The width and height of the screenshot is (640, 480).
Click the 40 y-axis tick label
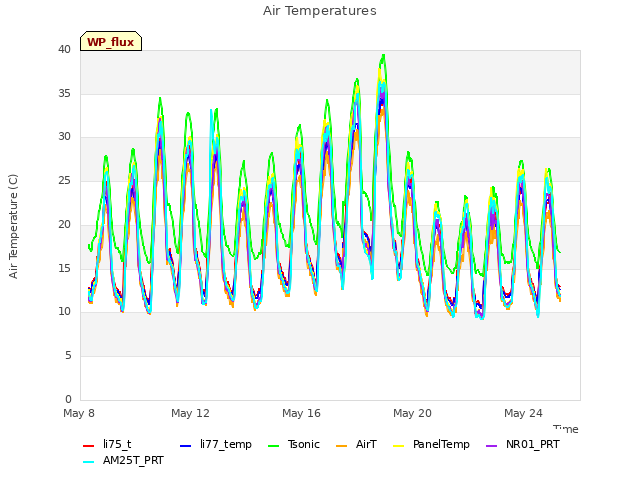coord(64,49)
